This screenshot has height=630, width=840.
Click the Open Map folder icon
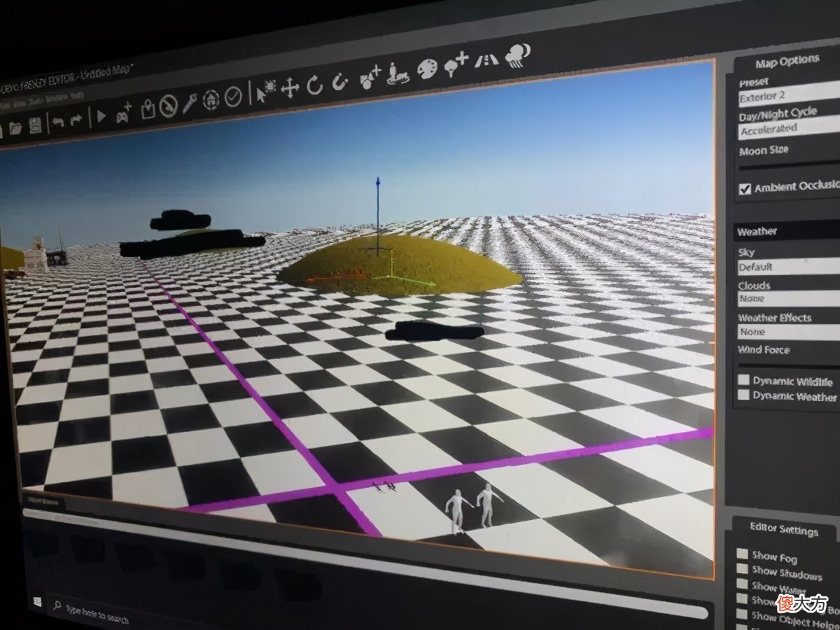point(15,127)
